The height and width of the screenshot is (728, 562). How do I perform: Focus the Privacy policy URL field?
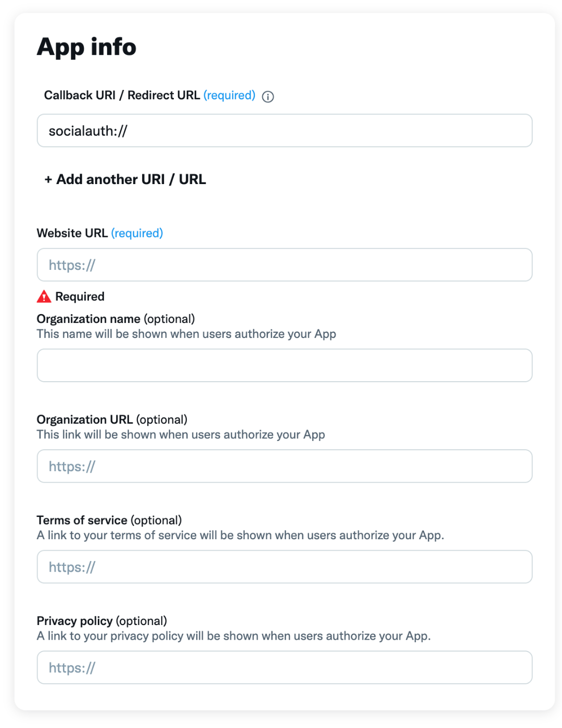click(284, 668)
